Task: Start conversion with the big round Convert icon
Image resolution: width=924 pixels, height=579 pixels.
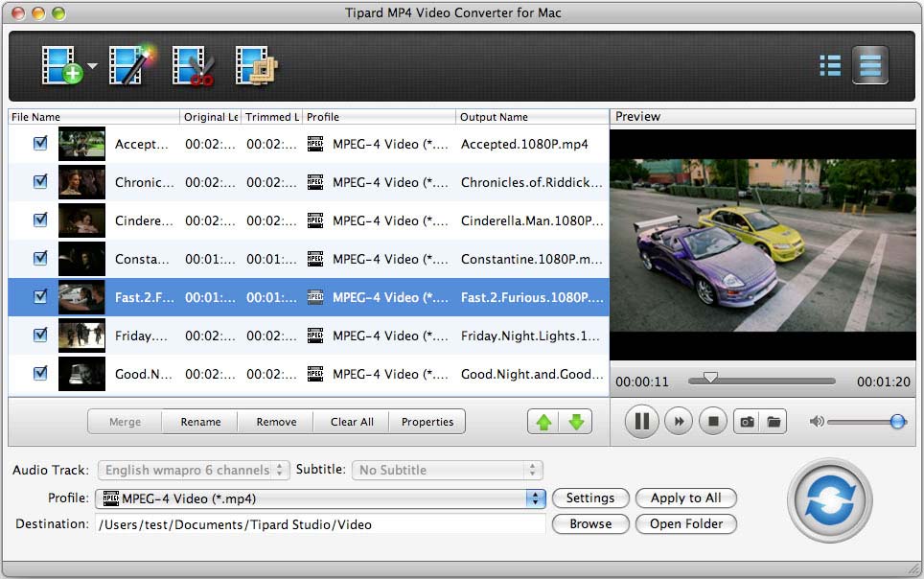Action: point(829,501)
